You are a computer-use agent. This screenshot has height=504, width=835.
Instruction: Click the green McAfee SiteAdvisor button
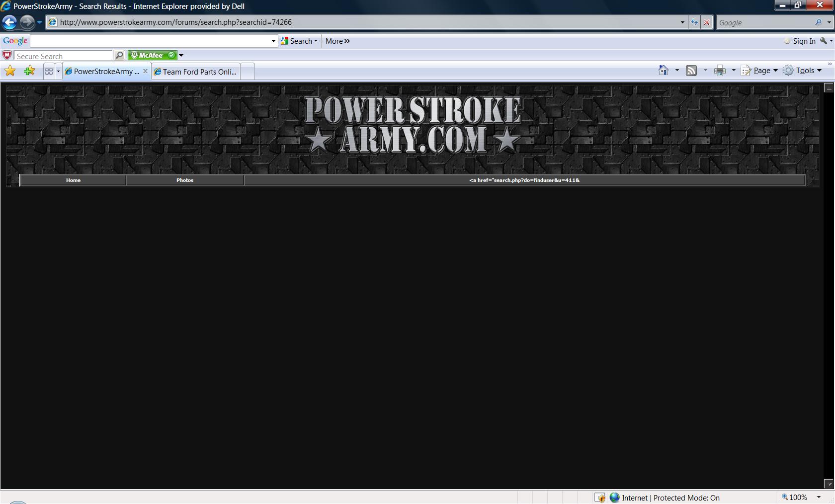[x=152, y=55]
